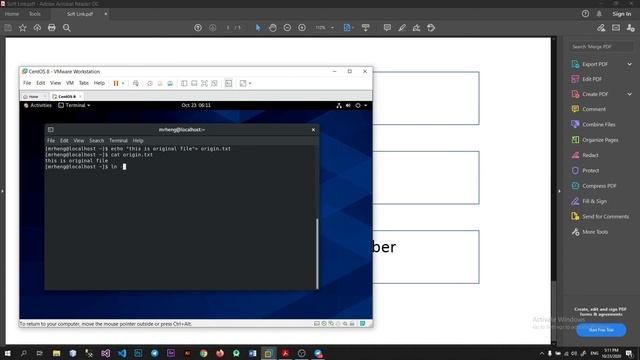This screenshot has width=640, height=360.
Task: Open VMware stretch guest dropdown arrow
Action: click(x=250, y=83)
